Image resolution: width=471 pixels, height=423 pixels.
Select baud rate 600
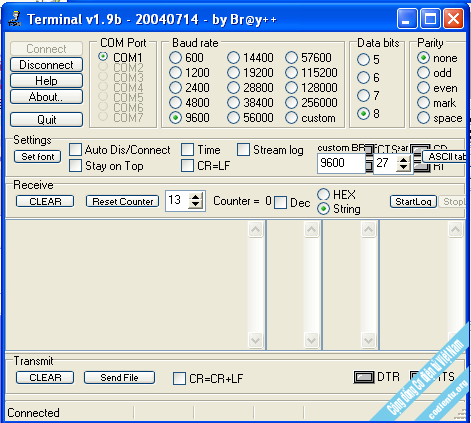coord(175,57)
